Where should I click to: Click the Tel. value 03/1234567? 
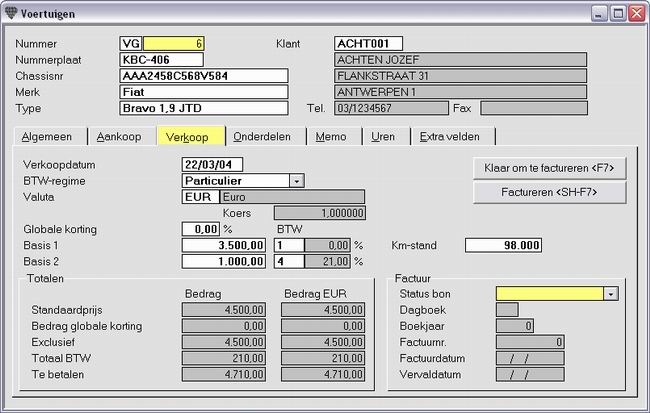point(391,108)
